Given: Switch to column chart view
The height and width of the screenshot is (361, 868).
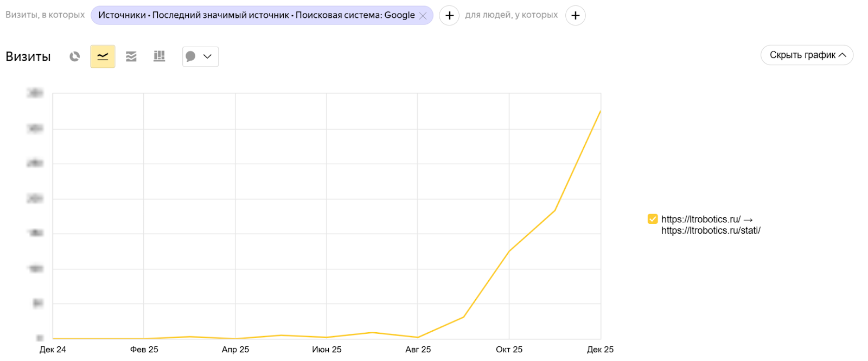Looking at the screenshot, I should [x=159, y=56].
